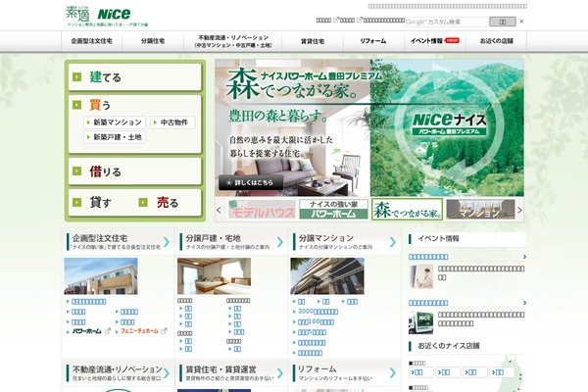
Task: Click external-link icon beside パワーホーム
Action: pos(108,331)
